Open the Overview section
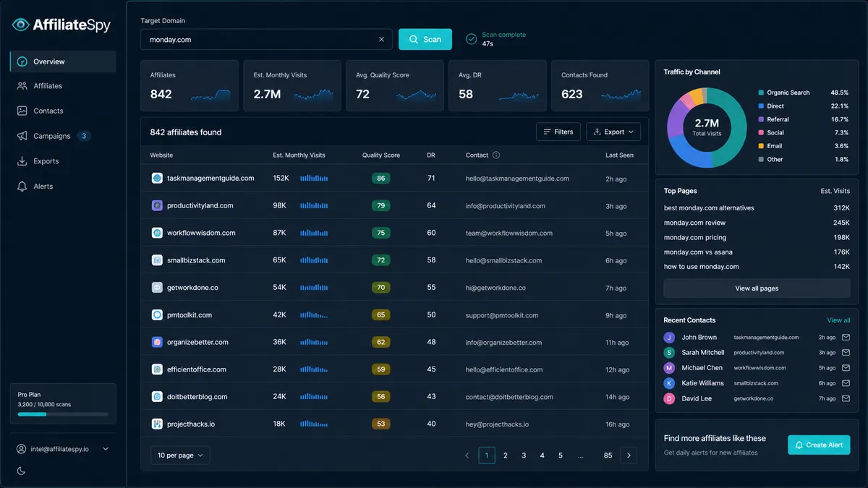Viewport: 868px width, 488px height. pyautogui.click(x=63, y=61)
